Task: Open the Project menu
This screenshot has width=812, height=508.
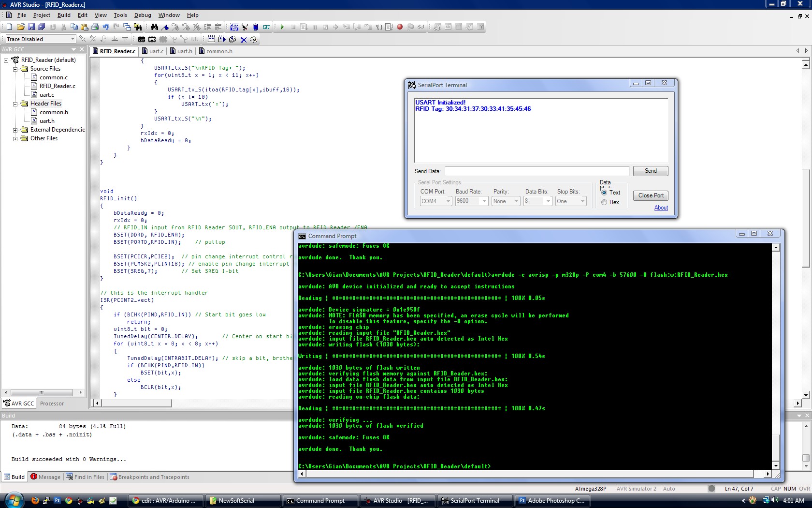Action: point(42,15)
